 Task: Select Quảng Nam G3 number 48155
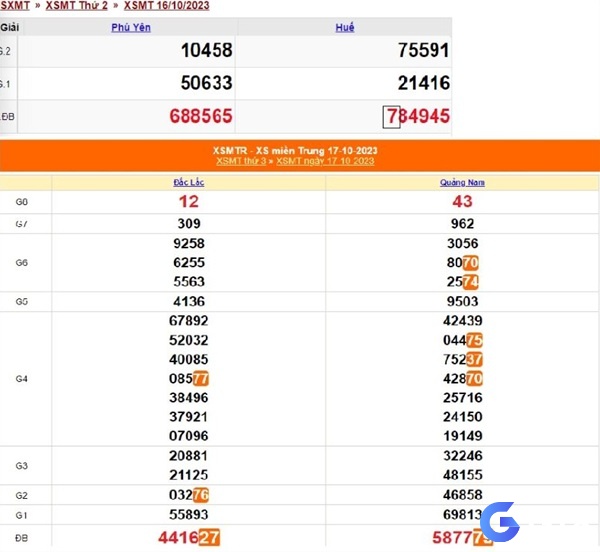(x=463, y=475)
